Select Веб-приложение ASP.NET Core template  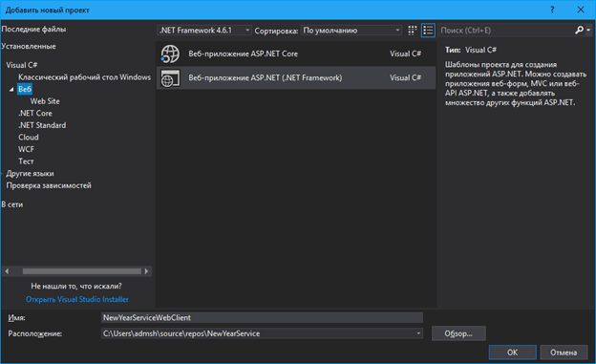click(296, 54)
